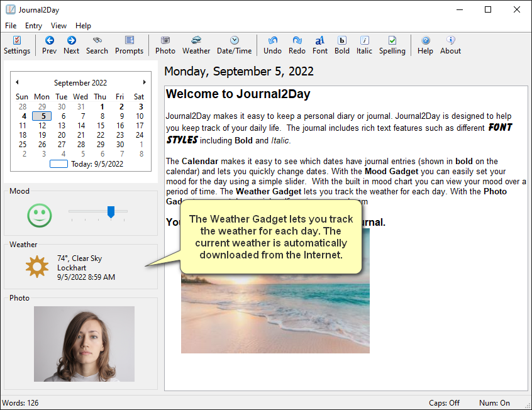Toggle Italic formatting

click(x=364, y=45)
